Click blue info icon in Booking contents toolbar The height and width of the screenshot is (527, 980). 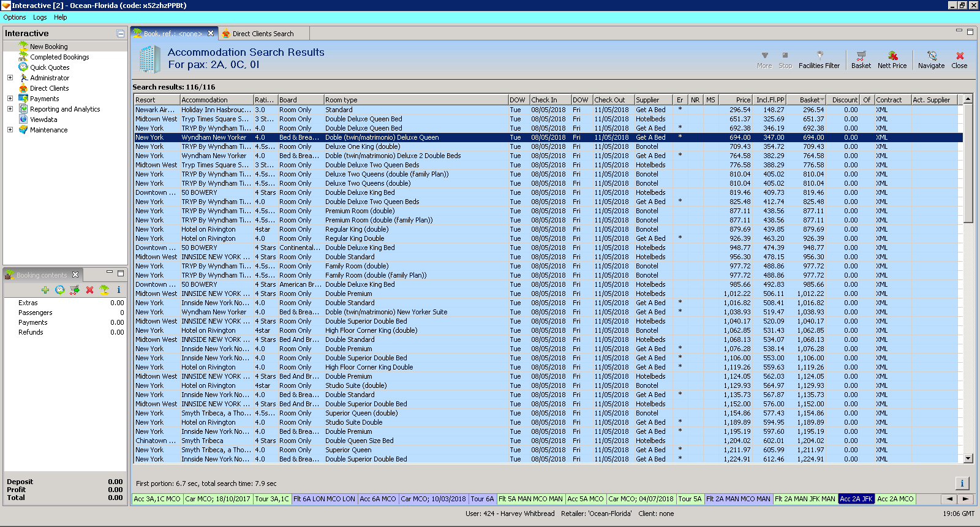[119, 290]
